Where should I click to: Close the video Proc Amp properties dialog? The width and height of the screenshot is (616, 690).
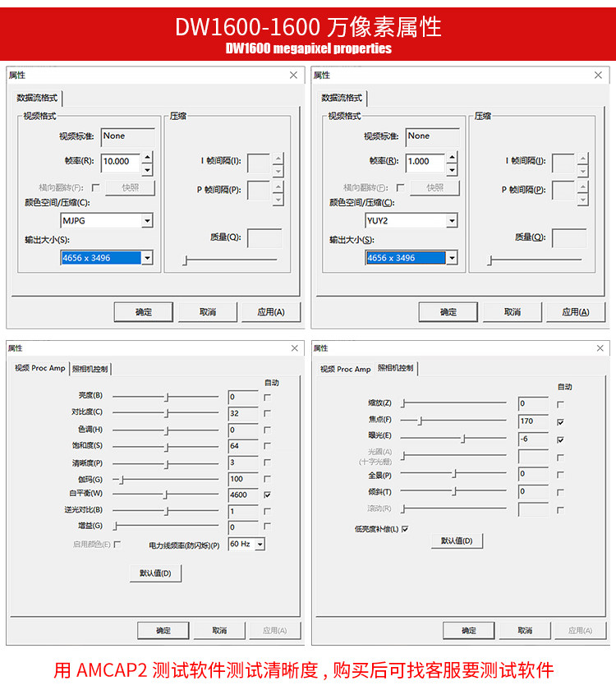294,348
